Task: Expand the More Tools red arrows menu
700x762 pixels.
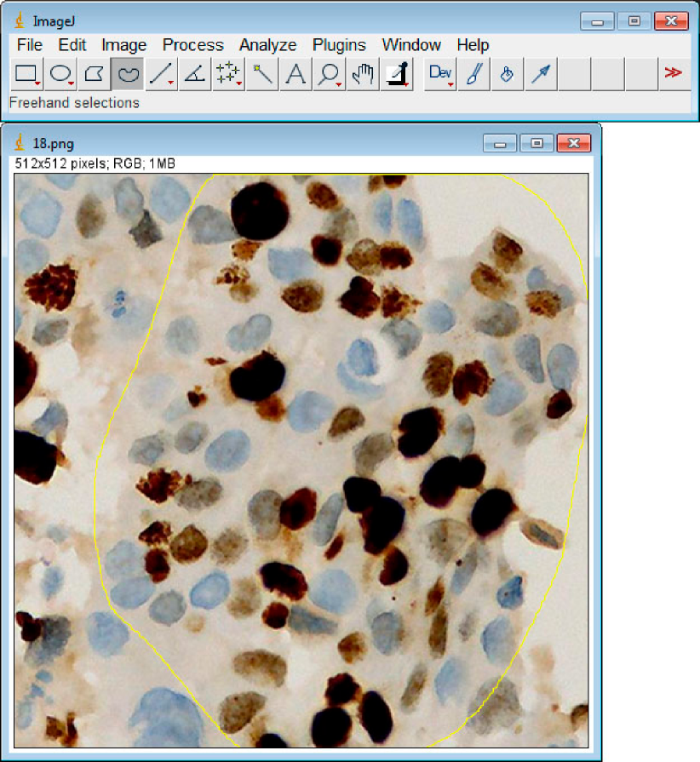Action: pos(673,74)
